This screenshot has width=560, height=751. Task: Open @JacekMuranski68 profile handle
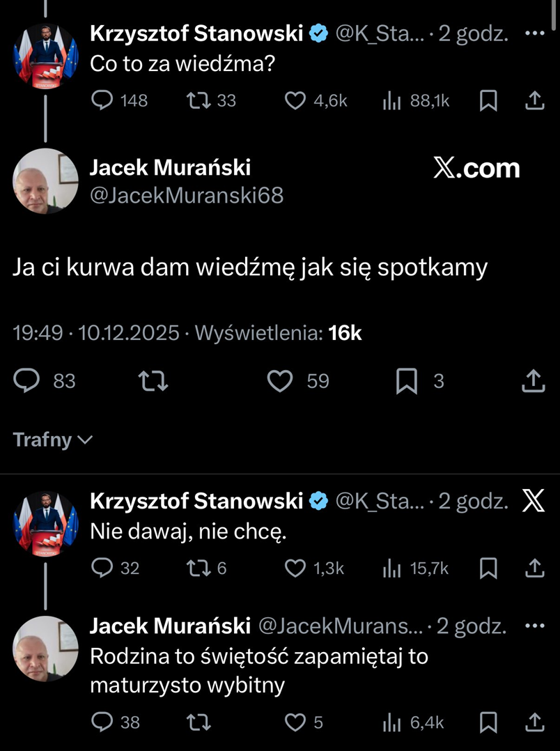click(x=185, y=196)
